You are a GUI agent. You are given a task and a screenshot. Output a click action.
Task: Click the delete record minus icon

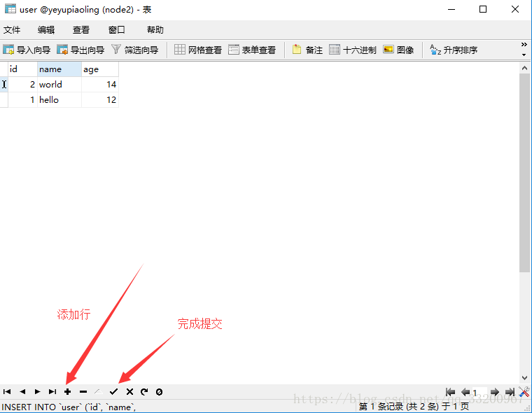[83, 392]
